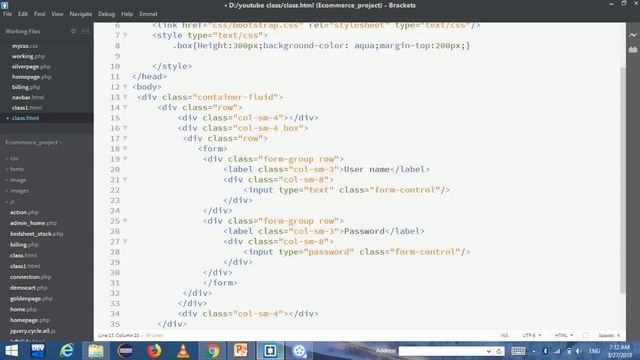Viewport: 640px width, 360px height.
Task: Open the Emmet menu
Action: pyautogui.click(x=148, y=14)
